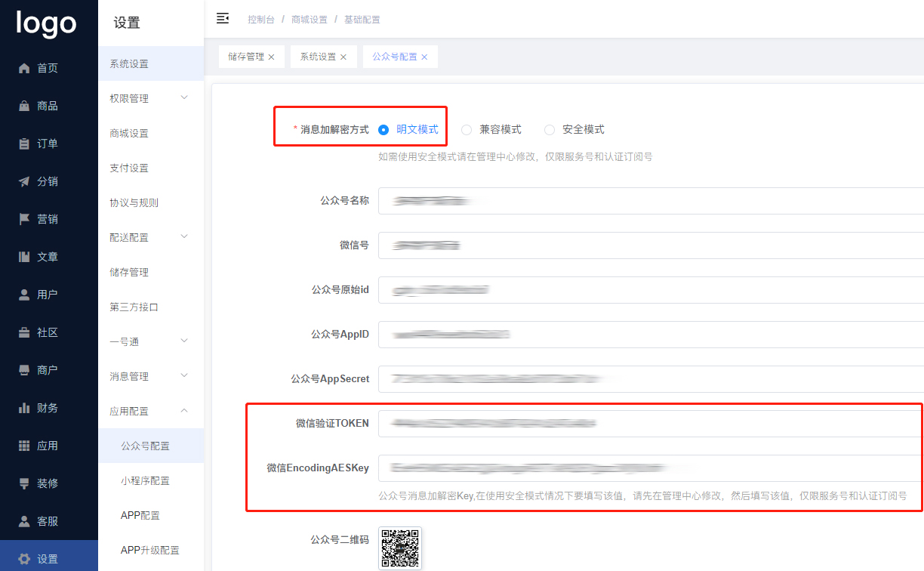Screen dimensions: 924x571
Task: Click the 公众号二维码 QR code thumbnail
Action: 400,548
